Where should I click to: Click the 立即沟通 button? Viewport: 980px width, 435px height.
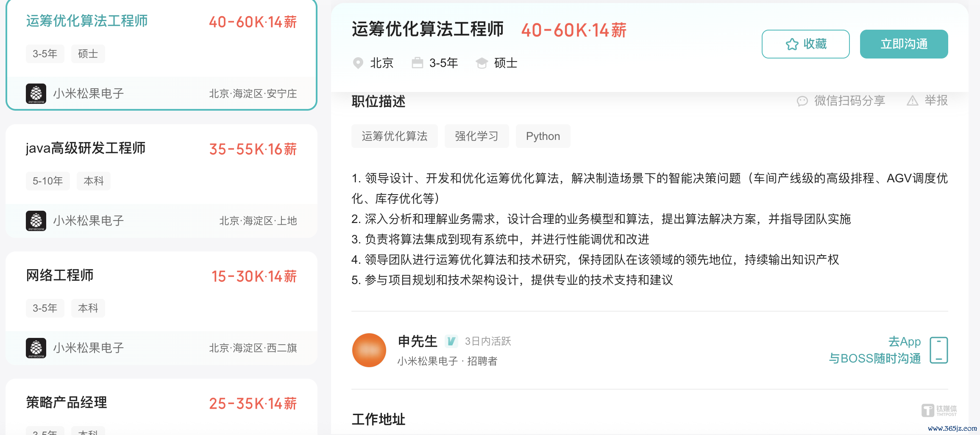tap(904, 44)
